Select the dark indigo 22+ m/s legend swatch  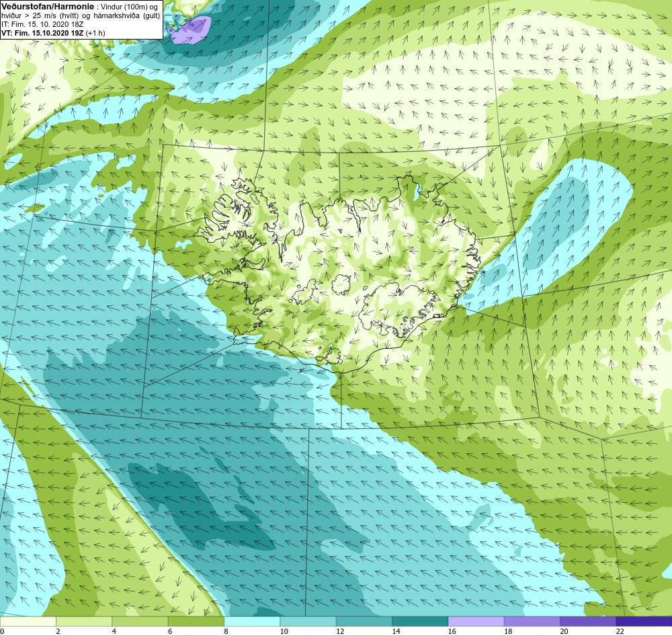coord(644,621)
